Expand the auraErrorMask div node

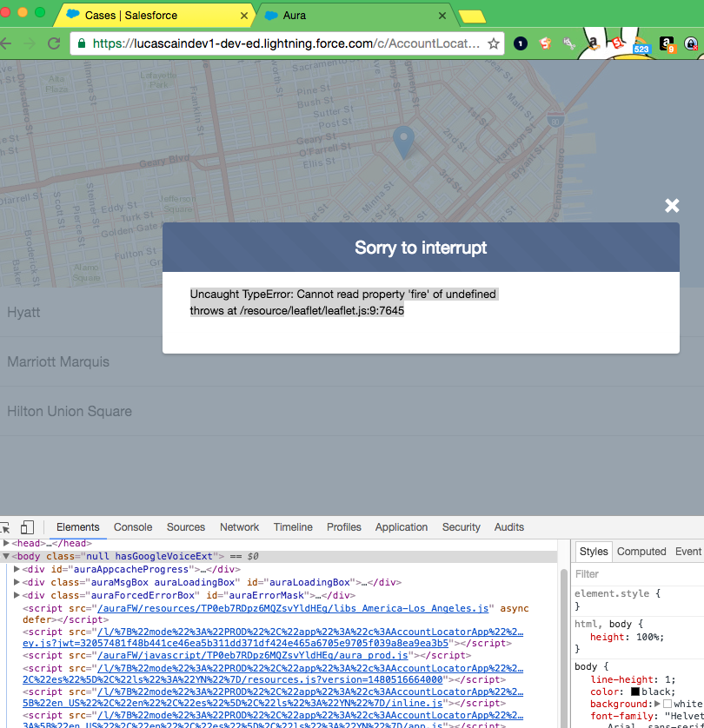coord(17,595)
